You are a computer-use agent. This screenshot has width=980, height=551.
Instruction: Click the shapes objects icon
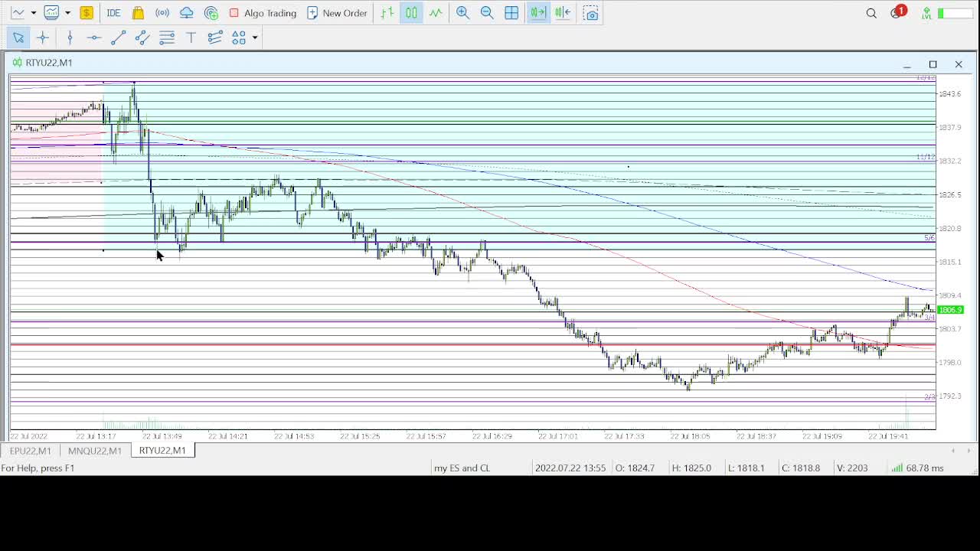239,37
